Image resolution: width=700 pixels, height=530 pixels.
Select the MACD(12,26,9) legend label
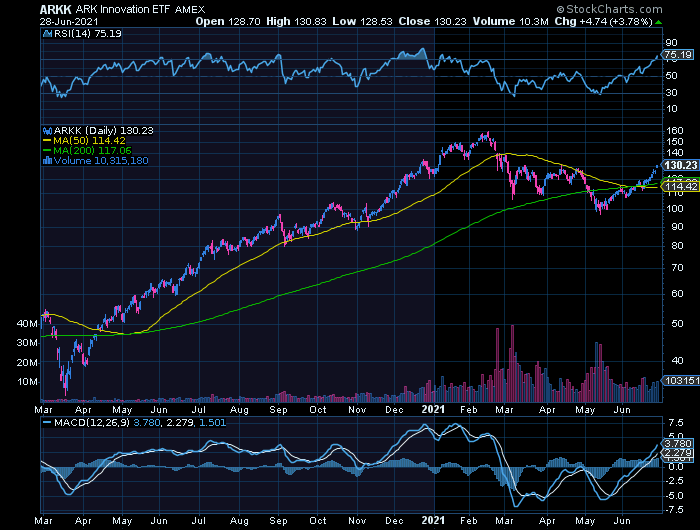coord(92,422)
